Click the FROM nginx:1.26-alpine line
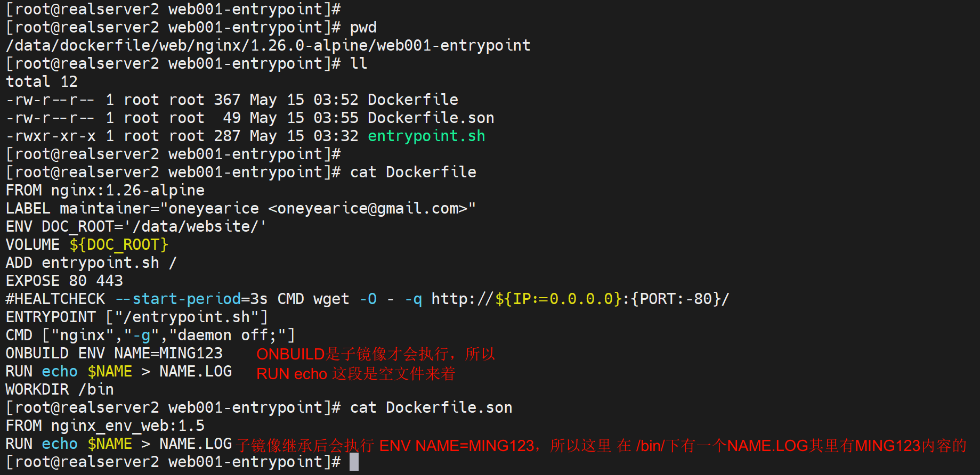The height and width of the screenshot is (475, 980). tap(105, 190)
